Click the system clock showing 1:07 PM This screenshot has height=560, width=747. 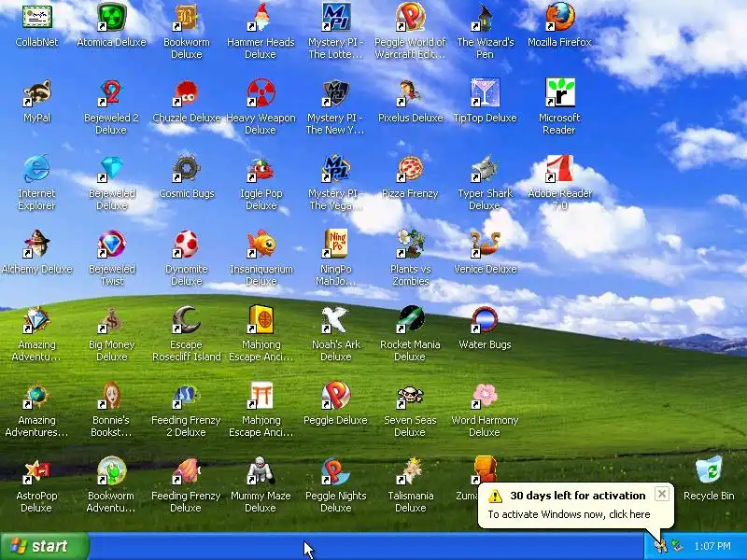(x=712, y=546)
